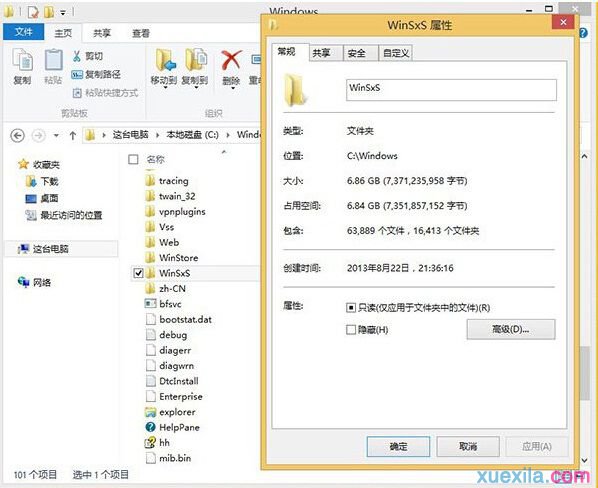
Task: Click the Copy to (复制到) folder icon
Action: pos(196,61)
